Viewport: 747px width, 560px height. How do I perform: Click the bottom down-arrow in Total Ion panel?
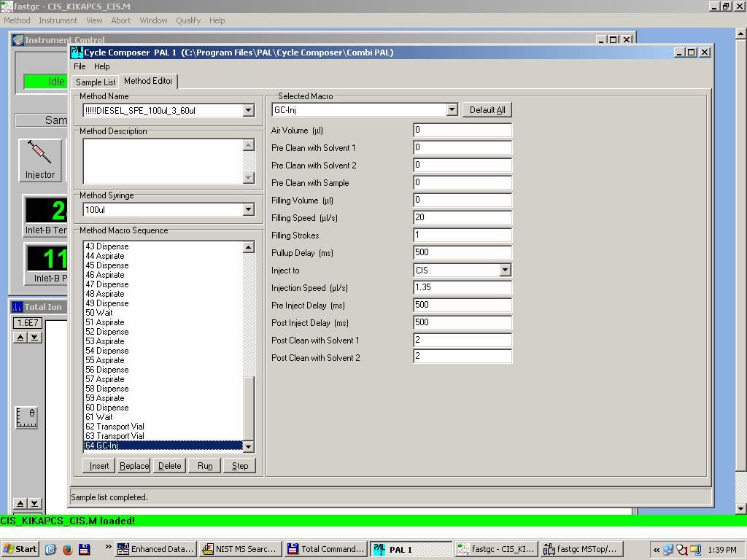[x=34, y=503]
